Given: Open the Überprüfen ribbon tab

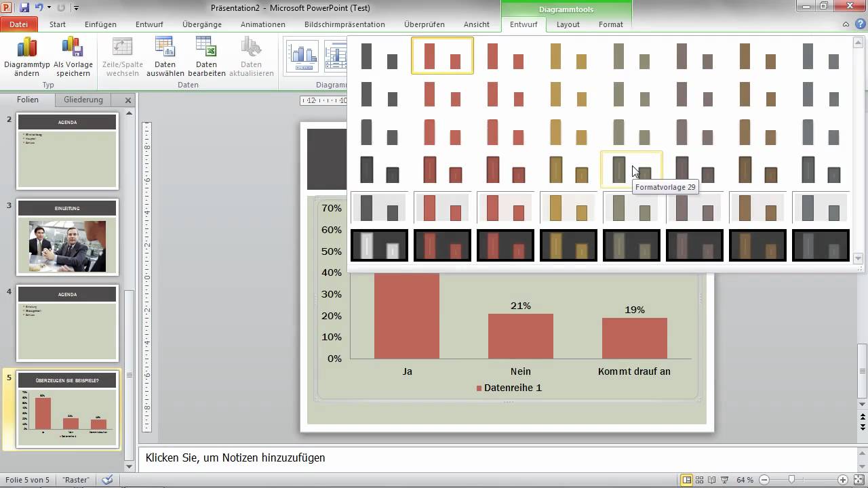Looking at the screenshot, I should (425, 24).
